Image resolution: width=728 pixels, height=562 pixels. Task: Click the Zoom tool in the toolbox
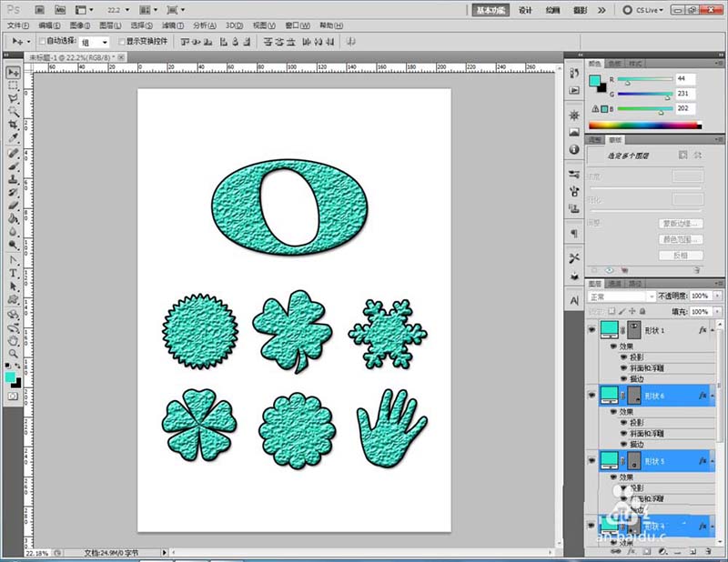point(14,352)
